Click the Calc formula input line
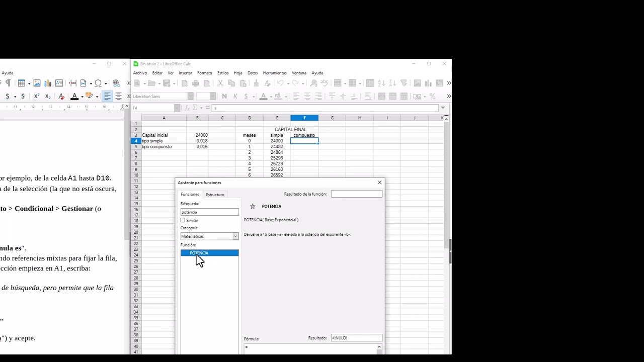This screenshot has width=644, height=362. tap(325, 108)
